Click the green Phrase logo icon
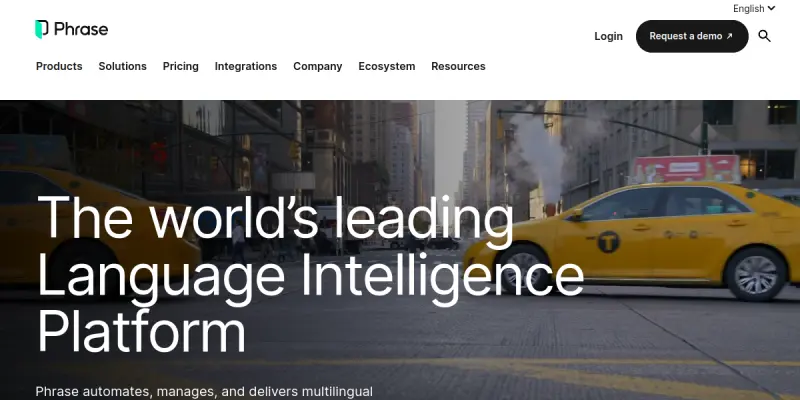 click(x=42, y=29)
